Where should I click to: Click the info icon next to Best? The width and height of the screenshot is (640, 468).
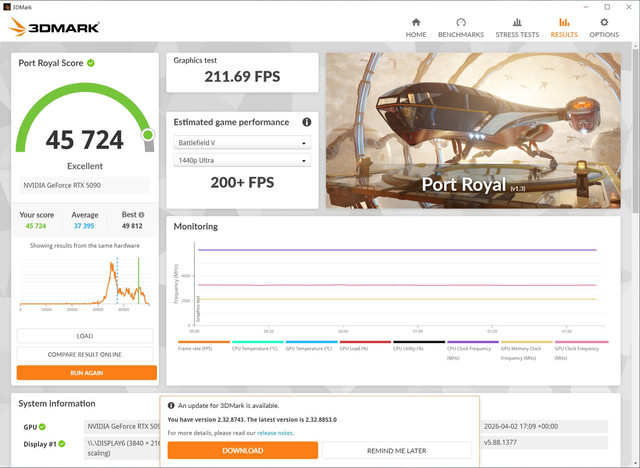[x=141, y=215]
